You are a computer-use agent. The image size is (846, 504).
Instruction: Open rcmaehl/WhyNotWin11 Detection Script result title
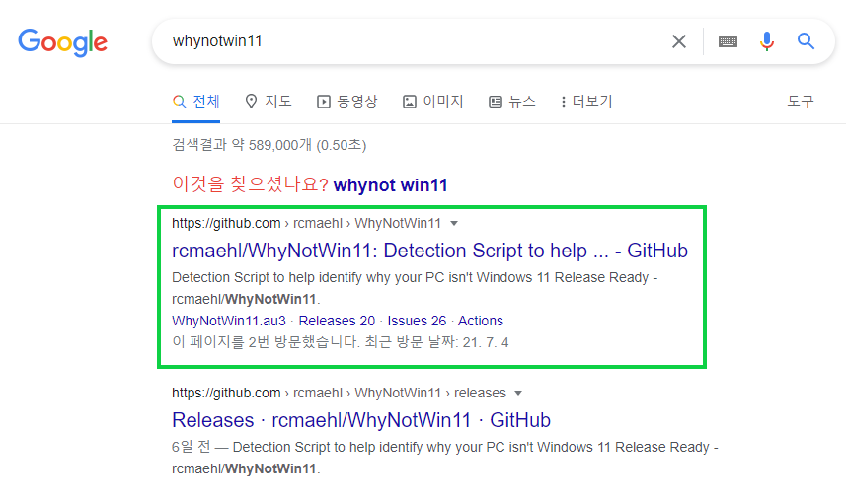pos(429,251)
